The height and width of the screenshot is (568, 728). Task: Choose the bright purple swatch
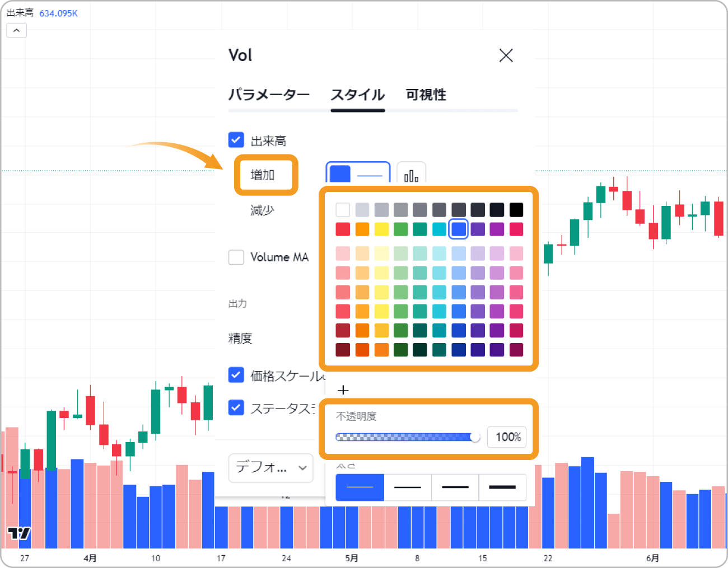497,229
